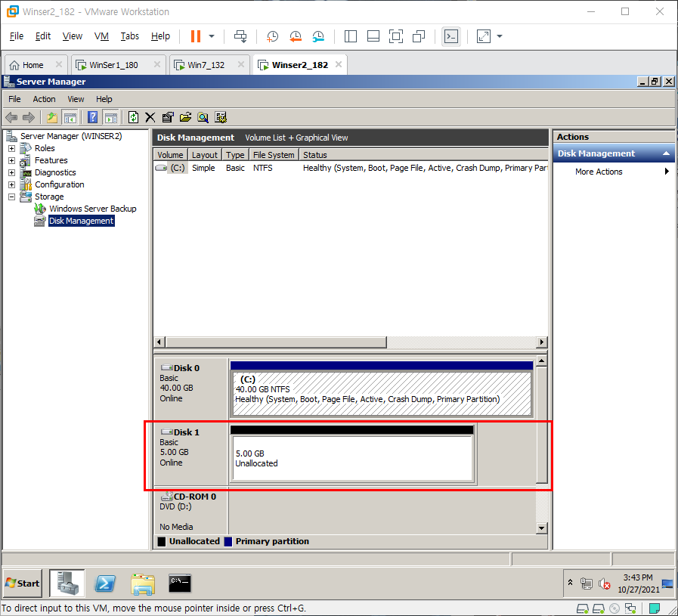Expand the Features tree node
This screenshot has height=616, width=678.
(11, 160)
